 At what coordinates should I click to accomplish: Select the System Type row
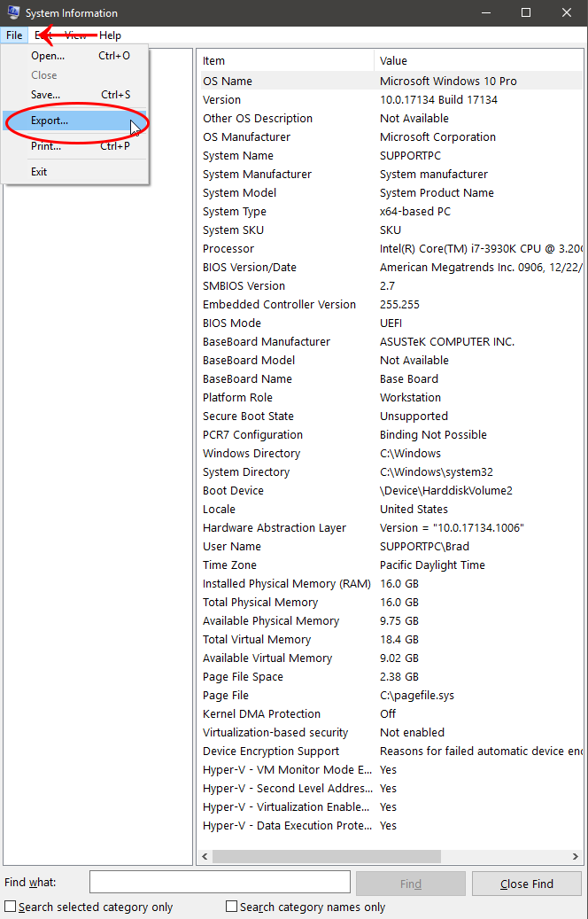coord(391,212)
